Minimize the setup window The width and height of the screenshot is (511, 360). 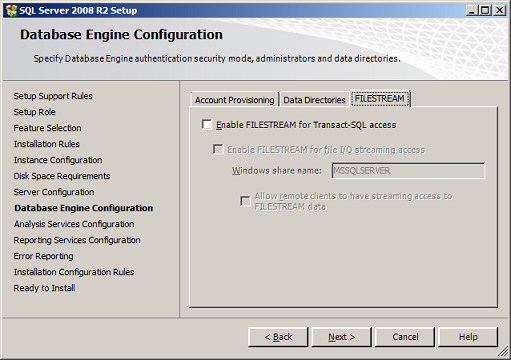tap(471, 11)
